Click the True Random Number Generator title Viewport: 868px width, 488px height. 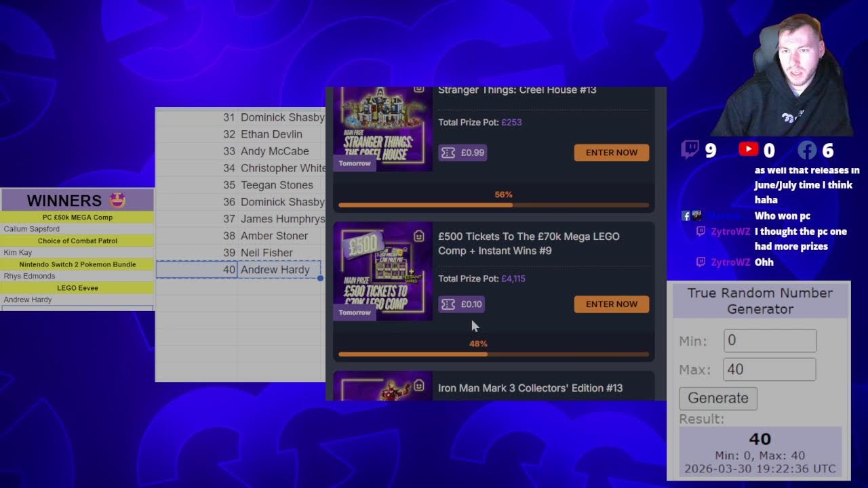tap(760, 301)
